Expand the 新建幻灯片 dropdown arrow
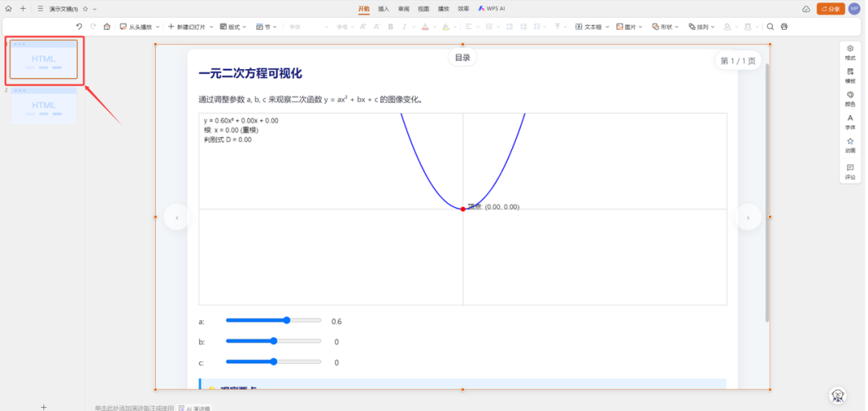Image resolution: width=868 pixels, height=411 pixels. 211,26
